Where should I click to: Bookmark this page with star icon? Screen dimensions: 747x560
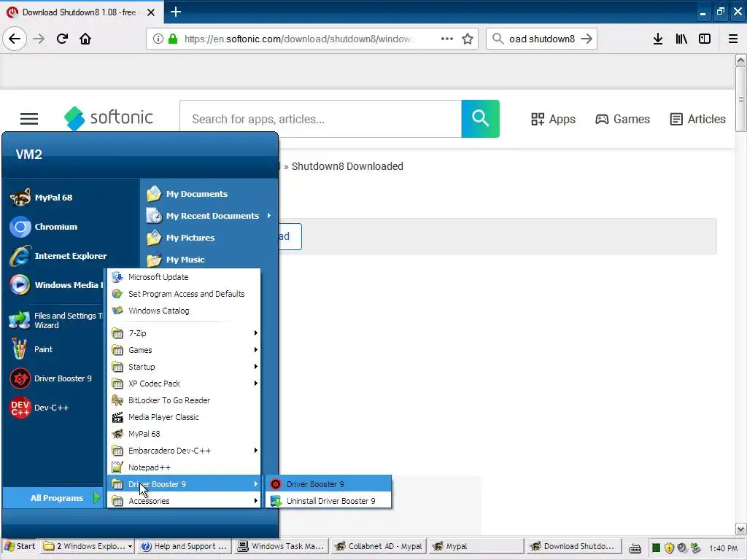pos(468,39)
